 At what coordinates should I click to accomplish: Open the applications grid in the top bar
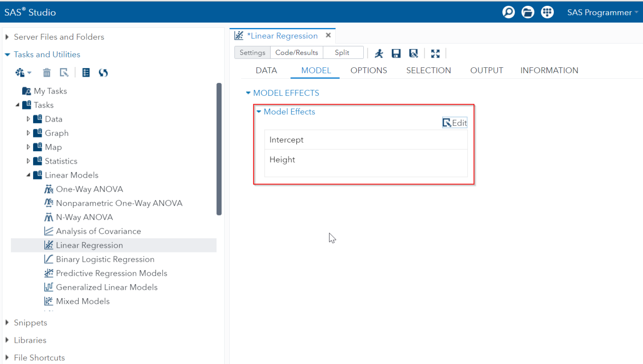pos(547,12)
